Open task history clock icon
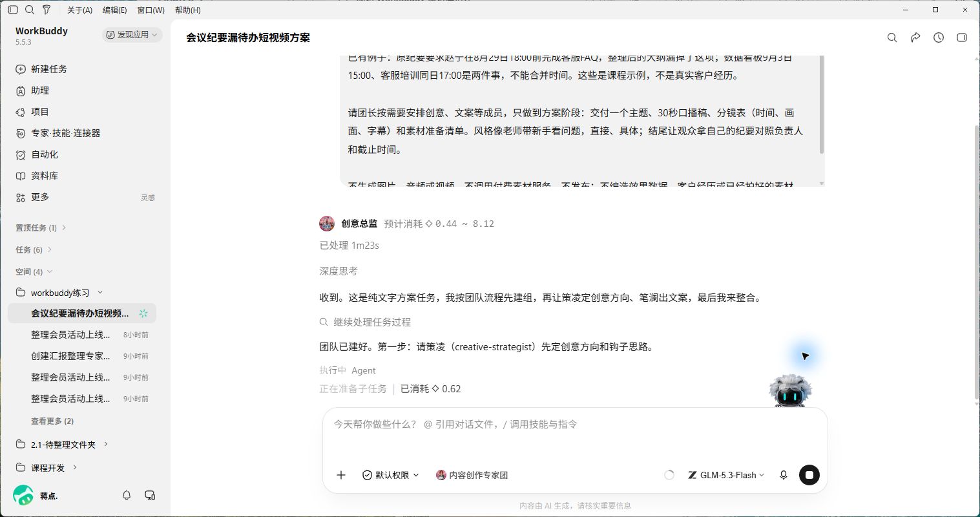Viewport: 980px width, 517px height. pos(939,37)
